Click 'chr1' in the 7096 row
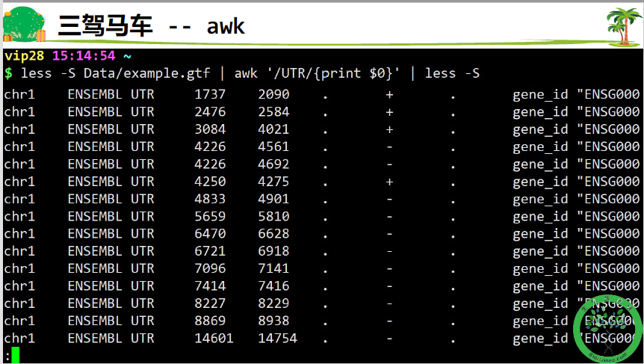The image size is (644, 364). tap(19, 268)
